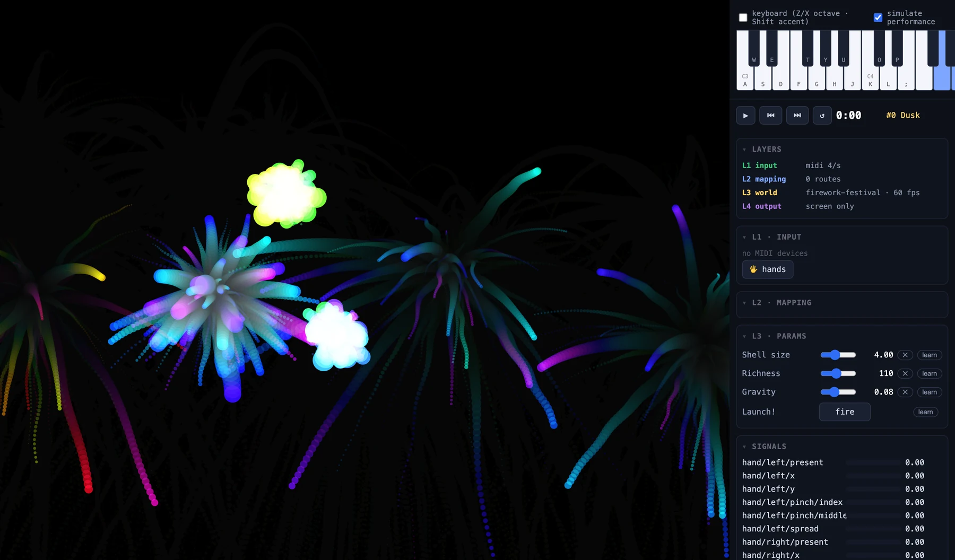The width and height of the screenshot is (955, 560).
Task: Click the play button
Action: point(745,116)
